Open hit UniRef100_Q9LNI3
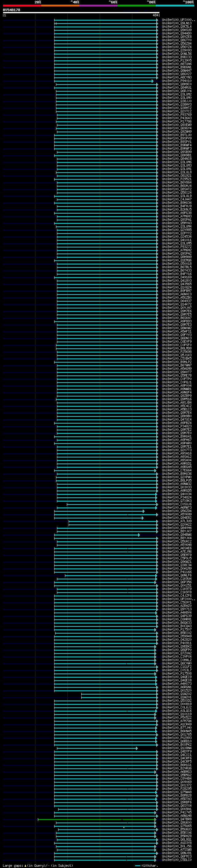Viewport: 197px width, 868px height. [x=176, y=23]
